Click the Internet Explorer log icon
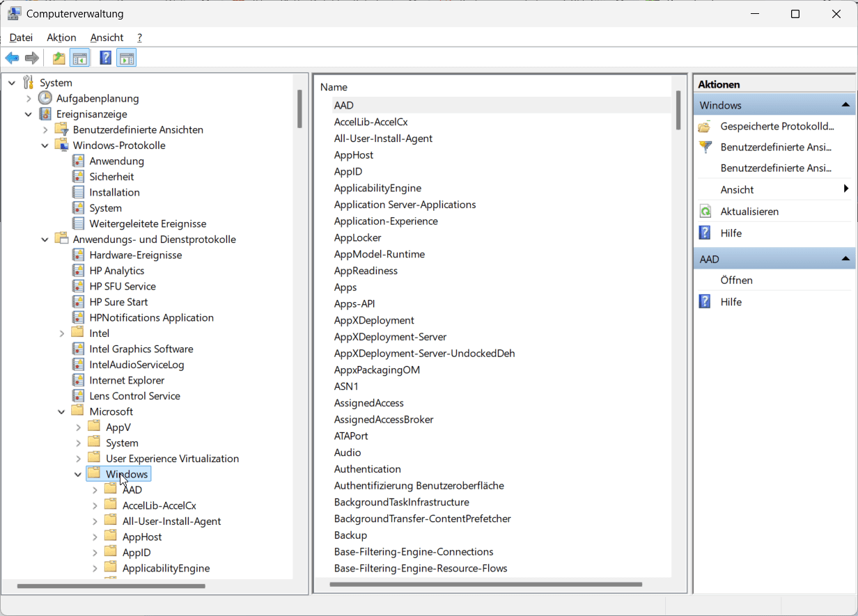The width and height of the screenshot is (858, 616). 78,380
